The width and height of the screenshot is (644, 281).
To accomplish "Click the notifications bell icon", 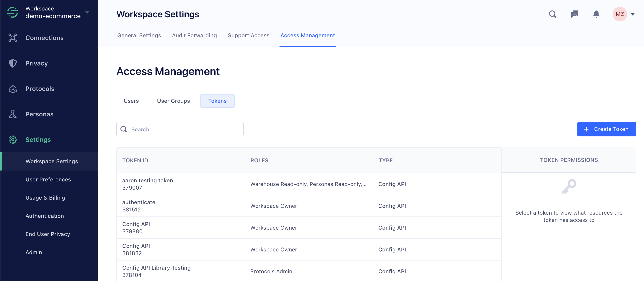I will point(596,14).
